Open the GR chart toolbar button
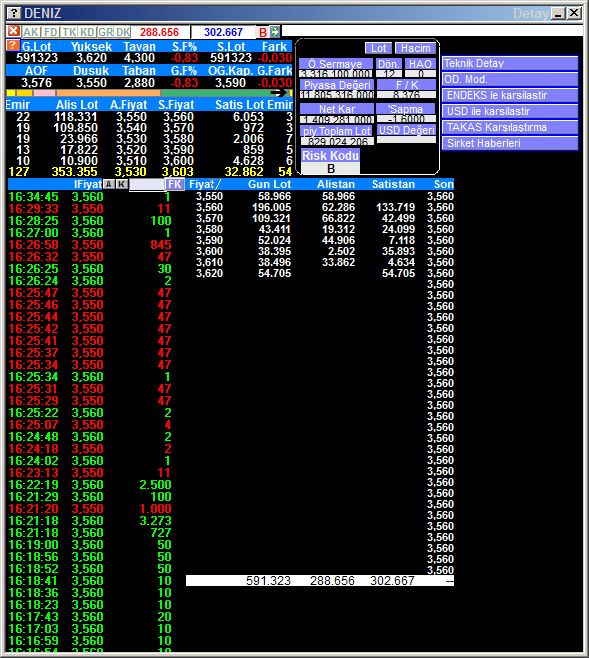Screen dimensions: 589x658 pos(106,32)
